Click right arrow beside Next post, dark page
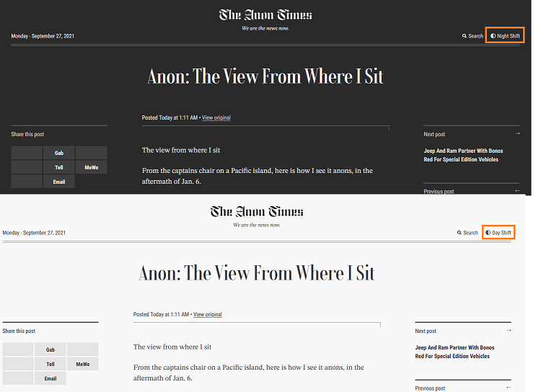Screen dimensions: 536x392 pyautogui.click(x=517, y=133)
